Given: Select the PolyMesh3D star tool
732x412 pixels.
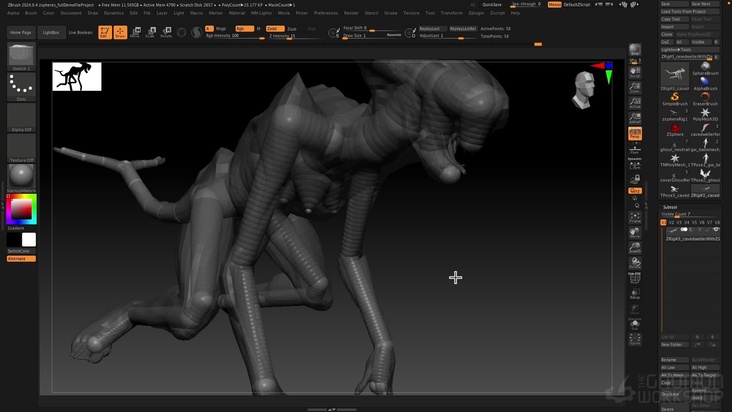Looking at the screenshot, I should [x=705, y=114].
